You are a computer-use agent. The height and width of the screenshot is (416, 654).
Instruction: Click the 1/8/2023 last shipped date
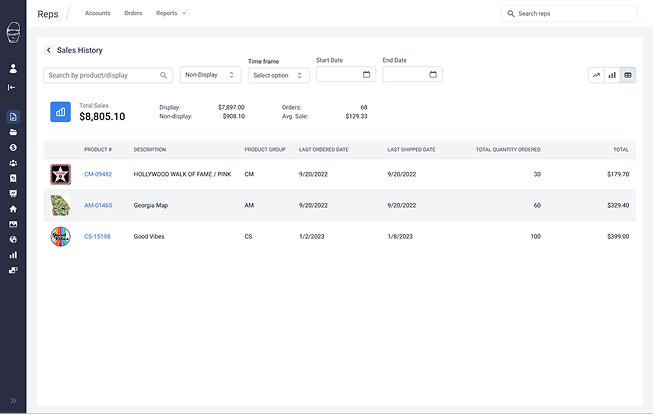point(400,237)
